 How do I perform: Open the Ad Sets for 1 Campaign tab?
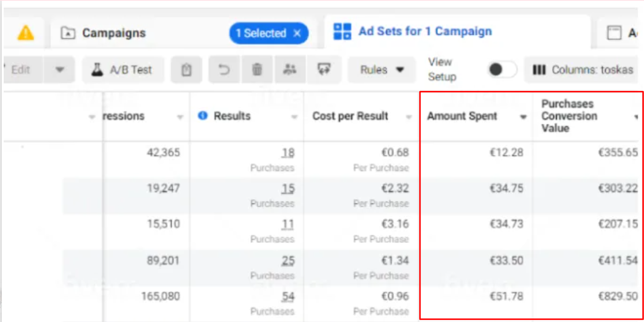pyautogui.click(x=425, y=32)
